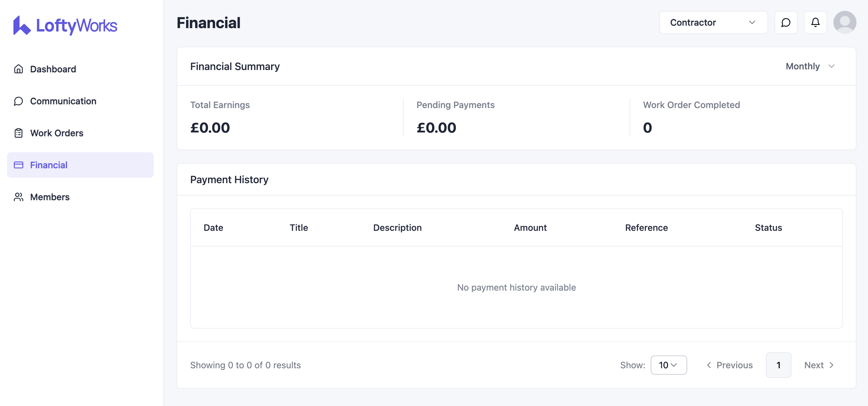Click the Previous pagination button
Screen dimensions: 868x406
point(729,365)
